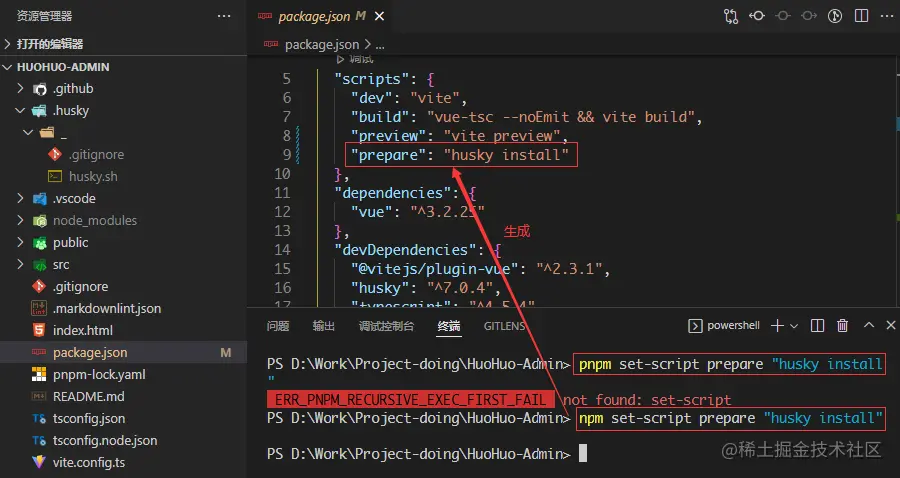Click the .github folder icon

pos(40,89)
